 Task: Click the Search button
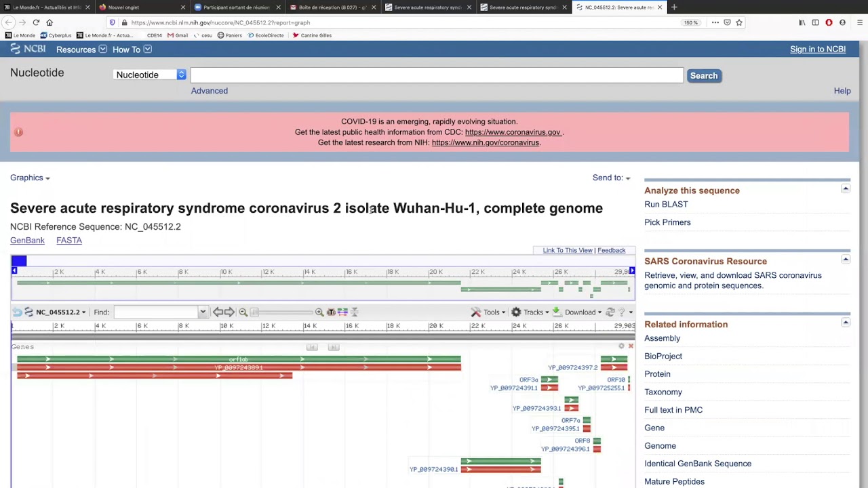[704, 75]
